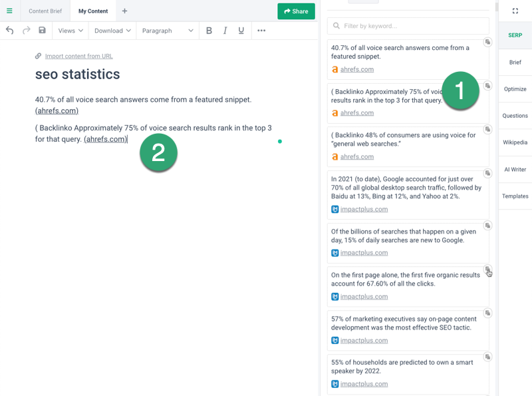Screen dimensions: 532x396
Task: Click the statistic text about first five organic results
Action: (406, 279)
